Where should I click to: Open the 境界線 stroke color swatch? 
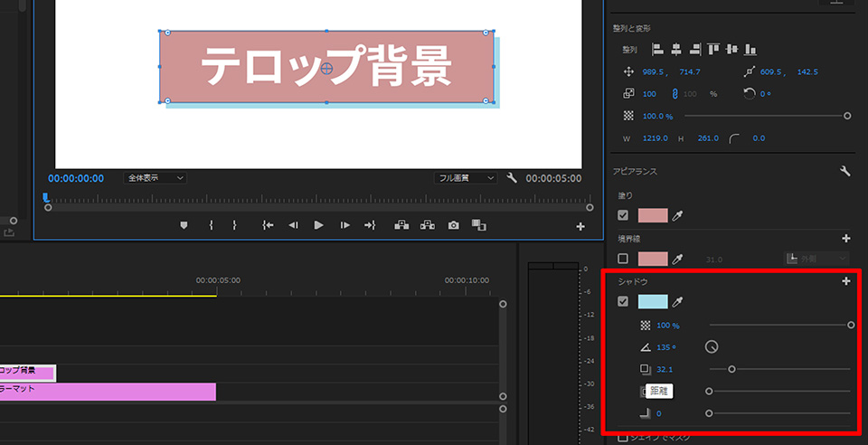653,259
